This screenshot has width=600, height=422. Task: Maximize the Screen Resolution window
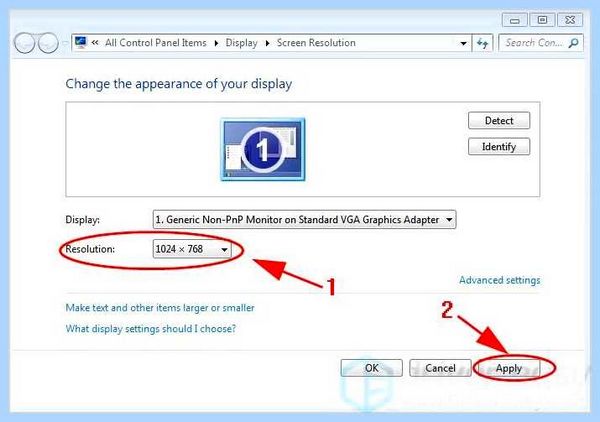coord(542,20)
